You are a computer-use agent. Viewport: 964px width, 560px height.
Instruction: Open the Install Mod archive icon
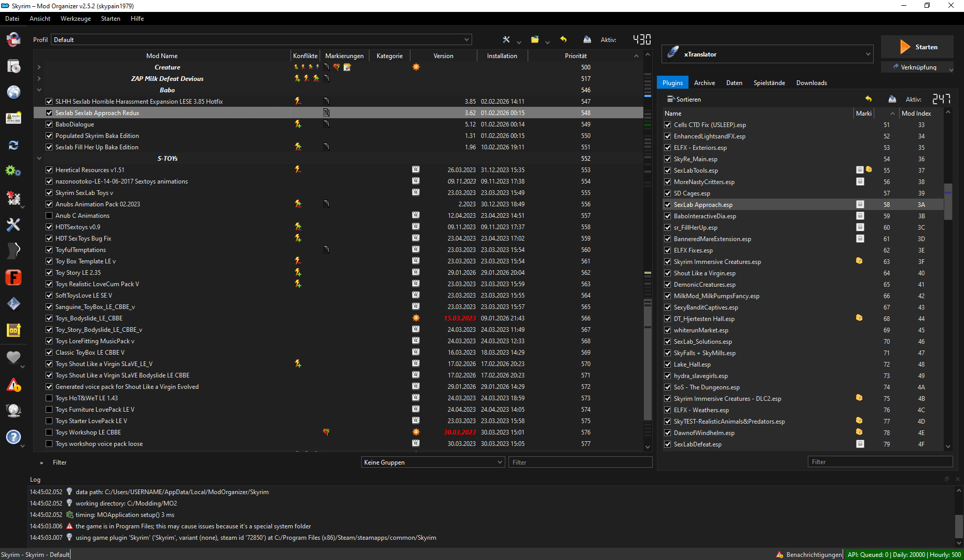pos(13,66)
